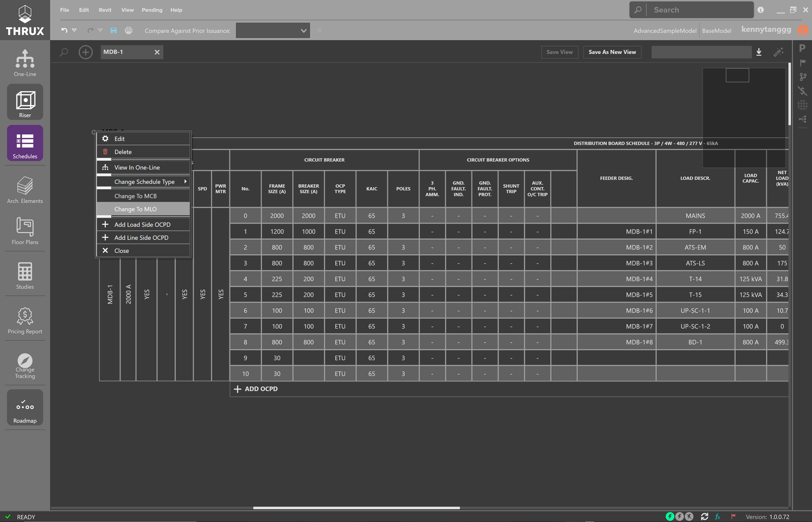Viewport: 812px width, 522px height.
Task: Click the redo arrow icon
Action: tap(90, 30)
